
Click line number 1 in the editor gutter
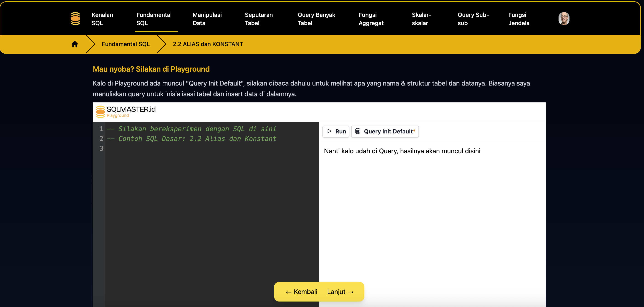[101, 129]
